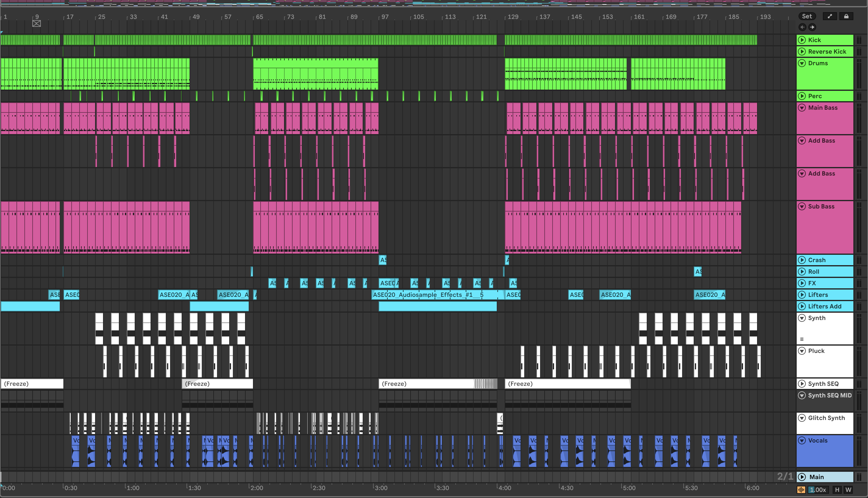
Task: Click bar 129 in the beat-time ruler
Action: pyautogui.click(x=513, y=17)
